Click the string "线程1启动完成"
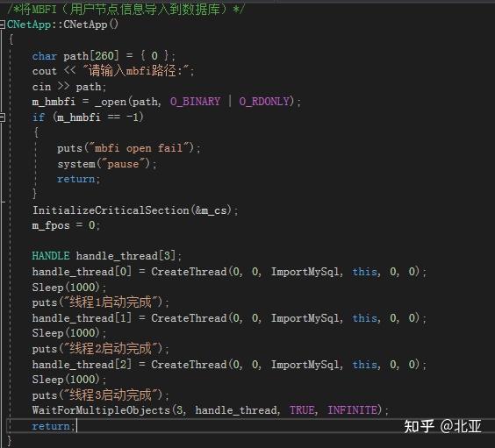This screenshot has height=448, width=495. tap(111, 302)
